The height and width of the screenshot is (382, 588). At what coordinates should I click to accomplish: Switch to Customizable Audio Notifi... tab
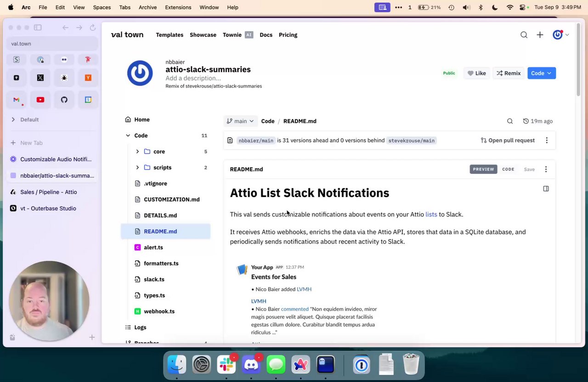coord(52,159)
